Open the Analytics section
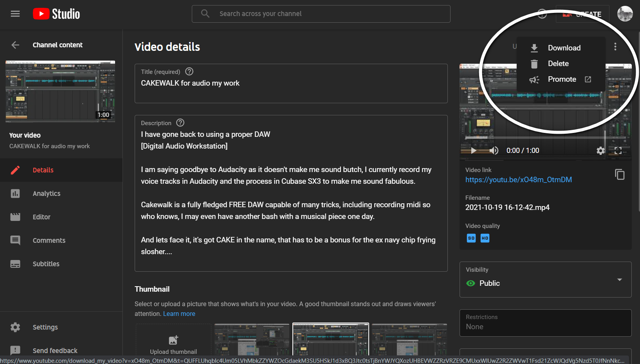640x364 pixels. [x=61, y=194]
